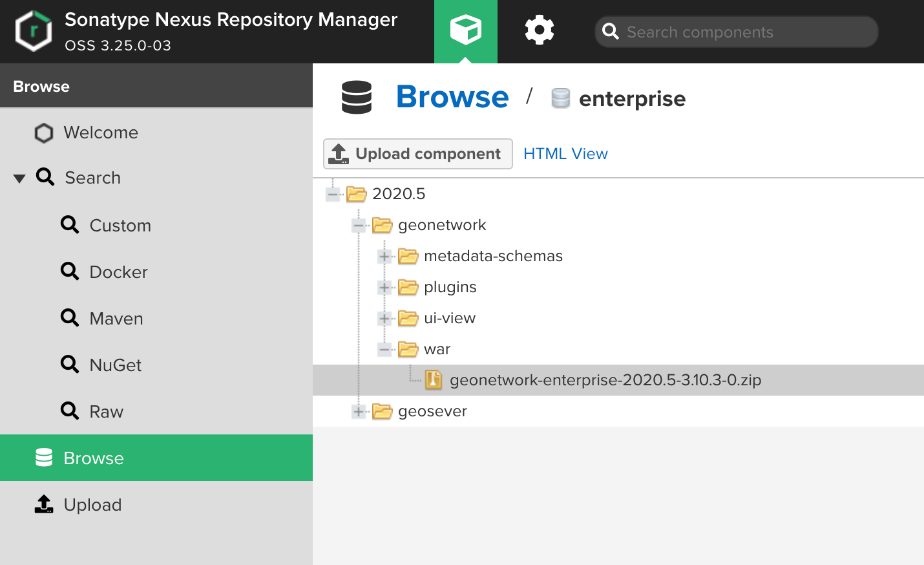Click the Upload tray icon in sidebar
The width and height of the screenshot is (924, 565).
pyautogui.click(x=44, y=504)
